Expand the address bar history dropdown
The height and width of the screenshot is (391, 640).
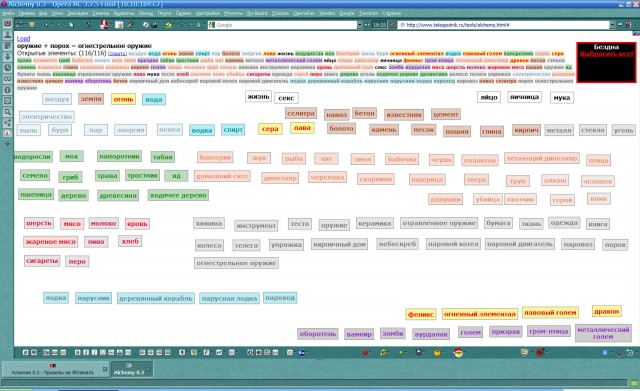[x=612, y=25]
